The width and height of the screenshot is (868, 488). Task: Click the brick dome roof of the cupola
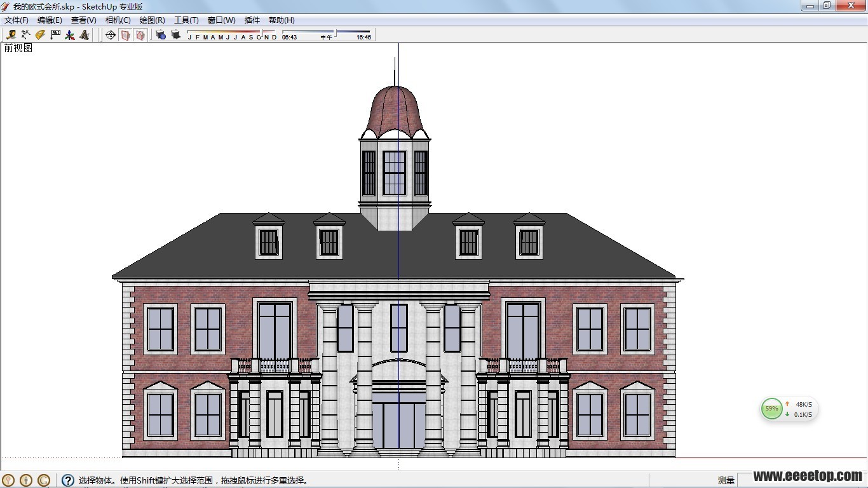pyautogui.click(x=395, y=111)
